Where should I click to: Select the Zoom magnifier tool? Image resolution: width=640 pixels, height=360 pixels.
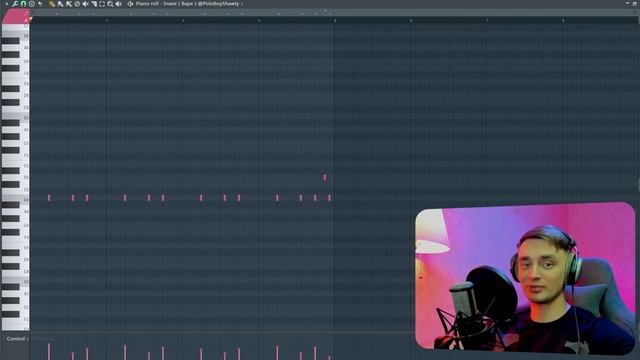point(110,4)
